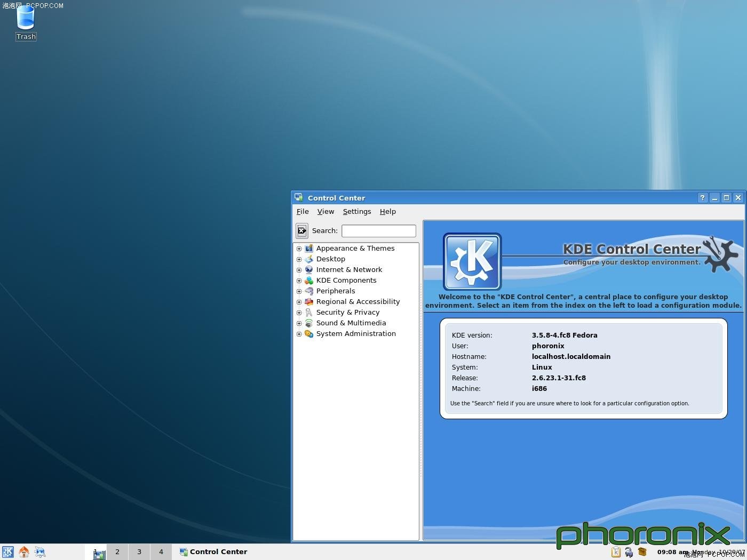The width and height of the screenshot is (747, 560).
Task: Select the Security & Privacy tree item
Action: [x=348, y=313]
